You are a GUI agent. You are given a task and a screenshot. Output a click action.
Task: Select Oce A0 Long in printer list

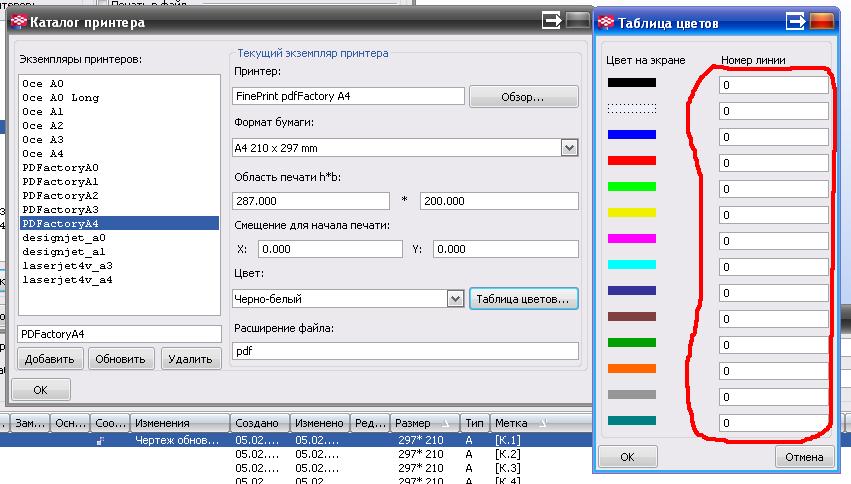pos(60,98)
